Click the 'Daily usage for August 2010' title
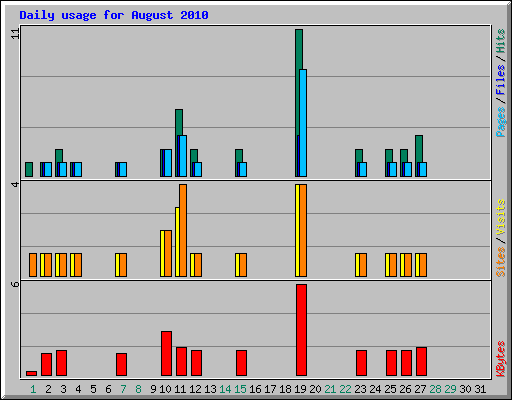The height and width of the screenshot is (400, 512). pos(114,15)
